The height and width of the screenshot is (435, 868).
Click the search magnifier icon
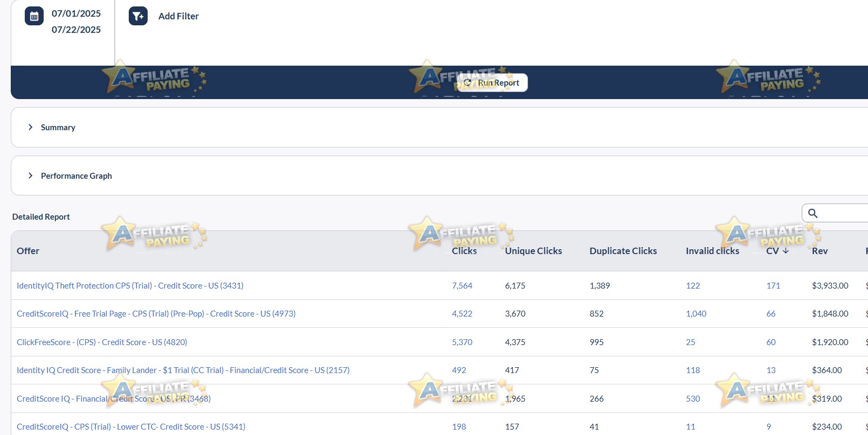pos(813,213)
